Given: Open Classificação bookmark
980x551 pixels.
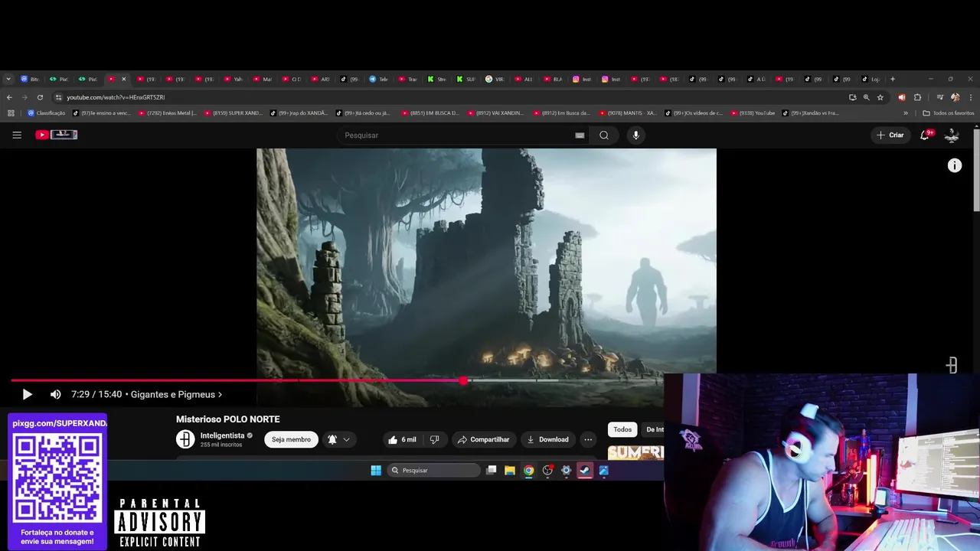Looking at the screenshot, I should [47, 112].
